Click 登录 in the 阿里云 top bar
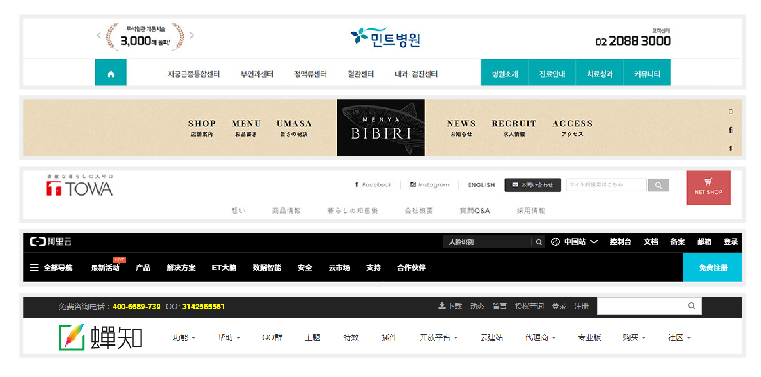Screen dimensions: 761x377 pyautogui.click(x=731, y=242)
